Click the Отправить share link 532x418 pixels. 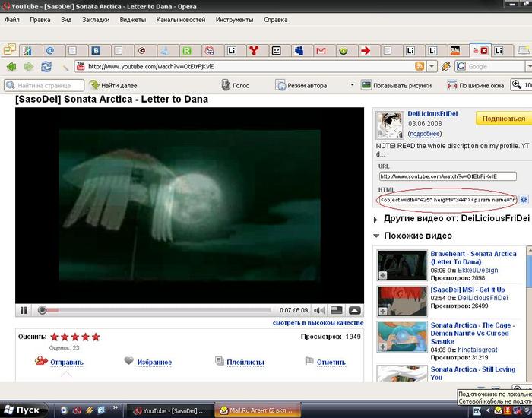tap(67, 362)
